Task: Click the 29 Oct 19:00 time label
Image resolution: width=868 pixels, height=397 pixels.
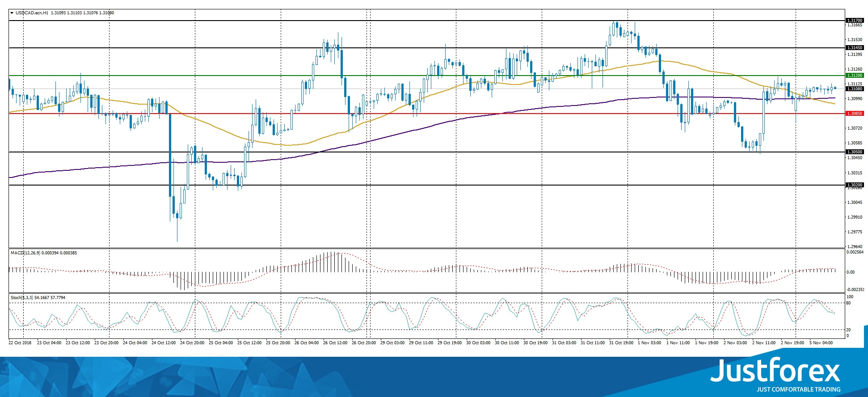Action: pyautogui.click(x=450, y=343)
